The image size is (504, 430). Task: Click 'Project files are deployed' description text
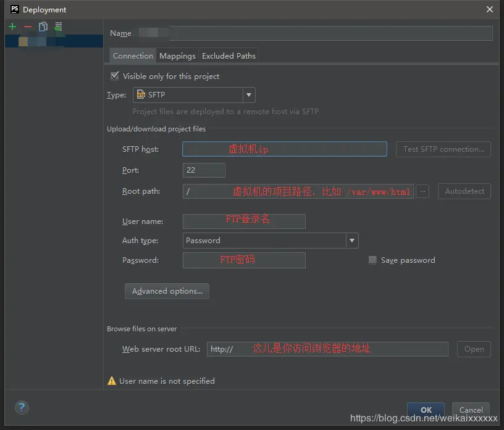point(225,112)
